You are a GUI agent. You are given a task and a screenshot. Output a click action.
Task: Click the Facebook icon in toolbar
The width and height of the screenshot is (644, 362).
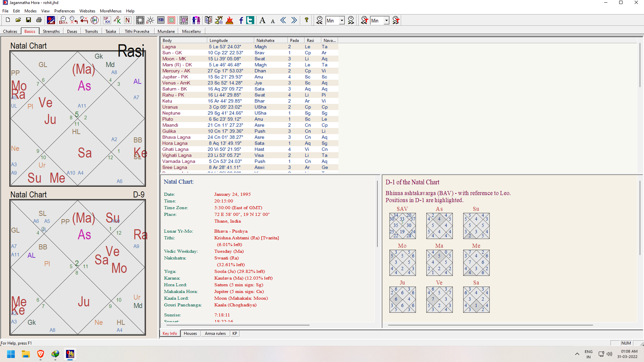tap(241, 20)
